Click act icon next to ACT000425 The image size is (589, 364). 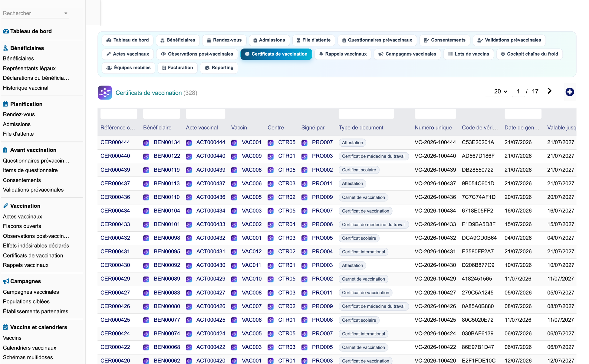[189, 320]
